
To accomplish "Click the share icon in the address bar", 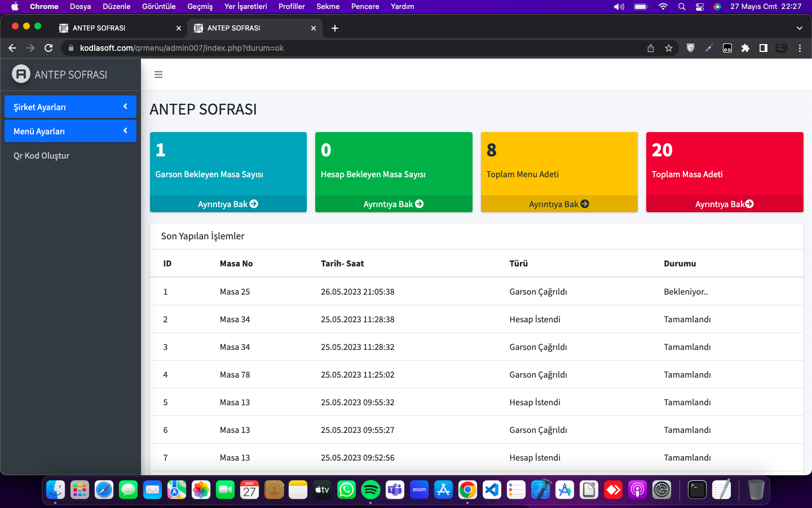I will point(651,48).
